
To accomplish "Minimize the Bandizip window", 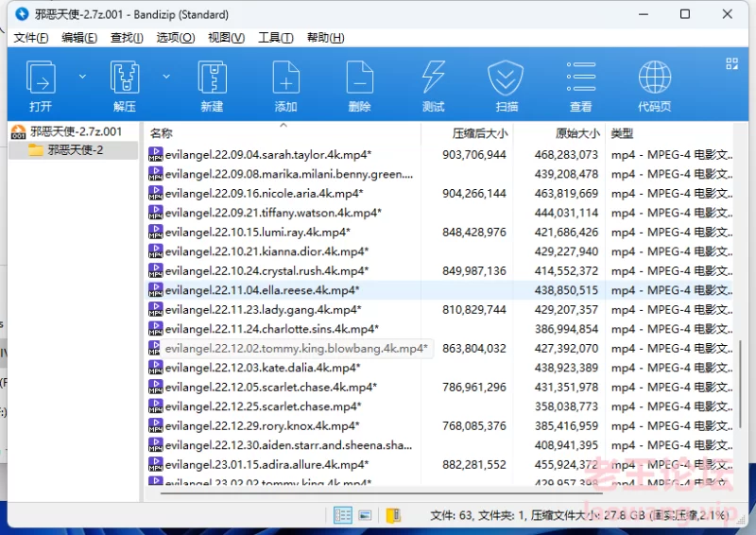I will tap(644, 14).
